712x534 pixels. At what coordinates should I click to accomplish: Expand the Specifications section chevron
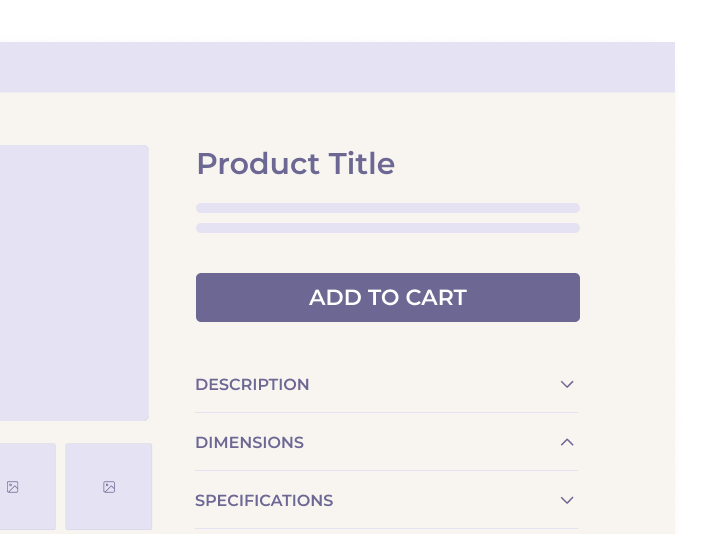point(567,500)
